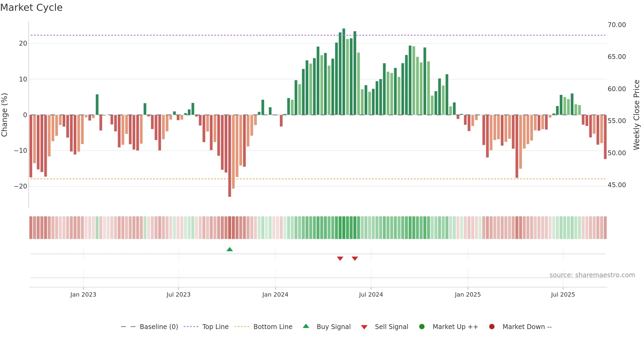
Task: Toggle the Sell Signal legend entry
Action: point(385,327)
